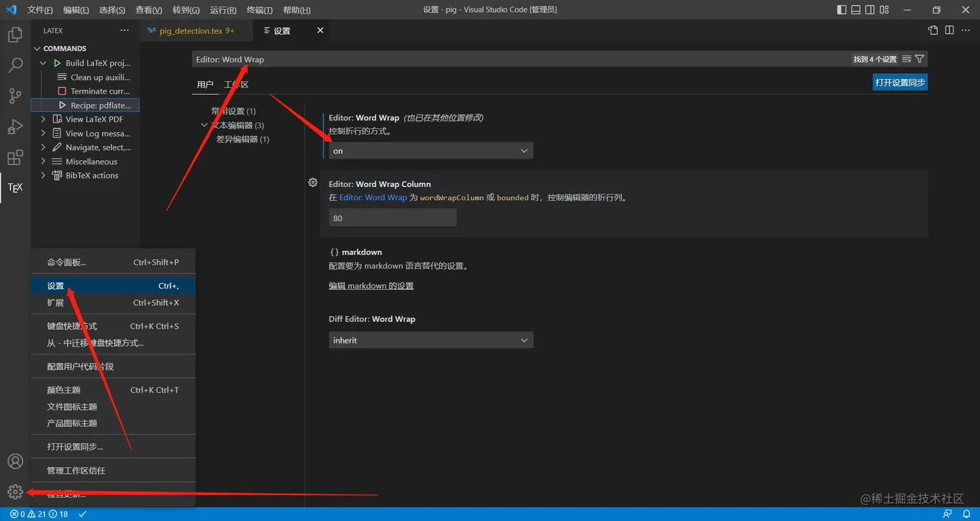Open the 选择(S) menu
Viewport: 980px width, 521px height.
113,10
